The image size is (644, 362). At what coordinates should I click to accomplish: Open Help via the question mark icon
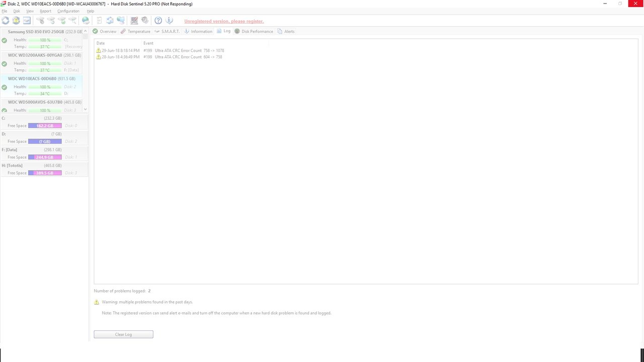pyautogui.click(x=158, y=21)
